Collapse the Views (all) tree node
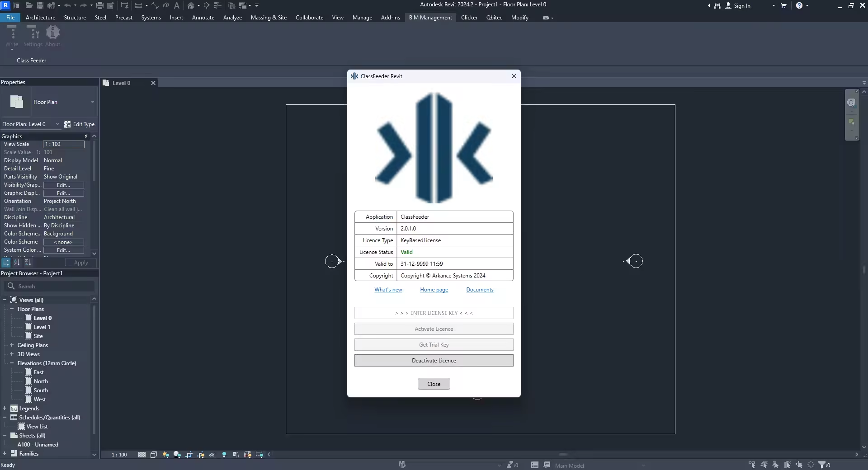The image size is (868, 470). [5, 300]
